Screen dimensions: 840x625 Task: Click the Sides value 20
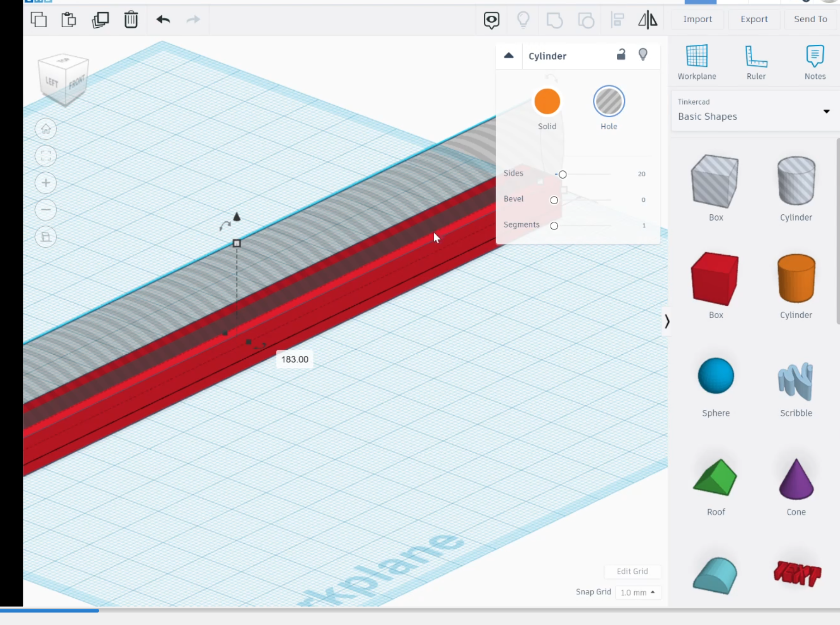point(641,174)
